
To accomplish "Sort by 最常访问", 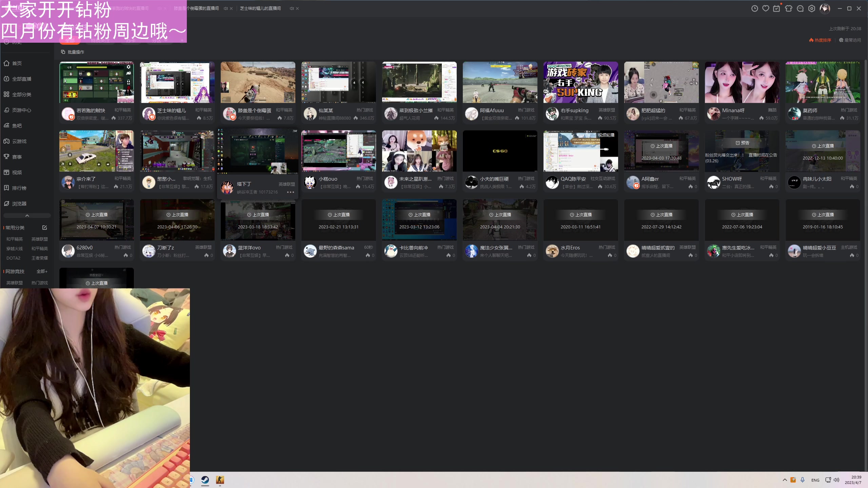I will 850,40.
